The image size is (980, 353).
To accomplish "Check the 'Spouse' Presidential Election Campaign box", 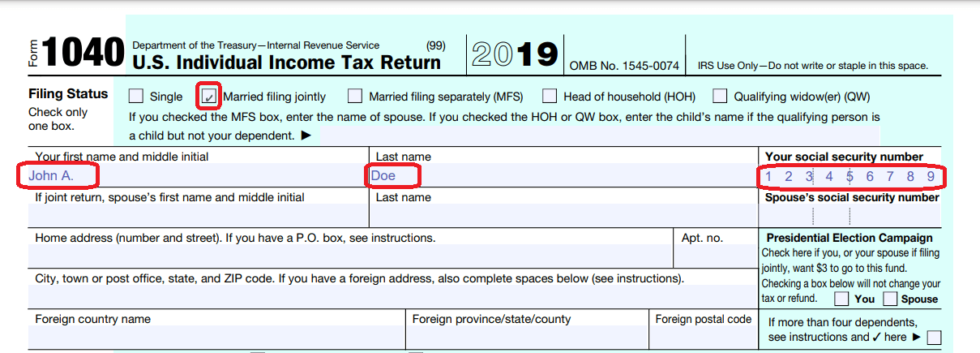I will (x=890, y=299).
